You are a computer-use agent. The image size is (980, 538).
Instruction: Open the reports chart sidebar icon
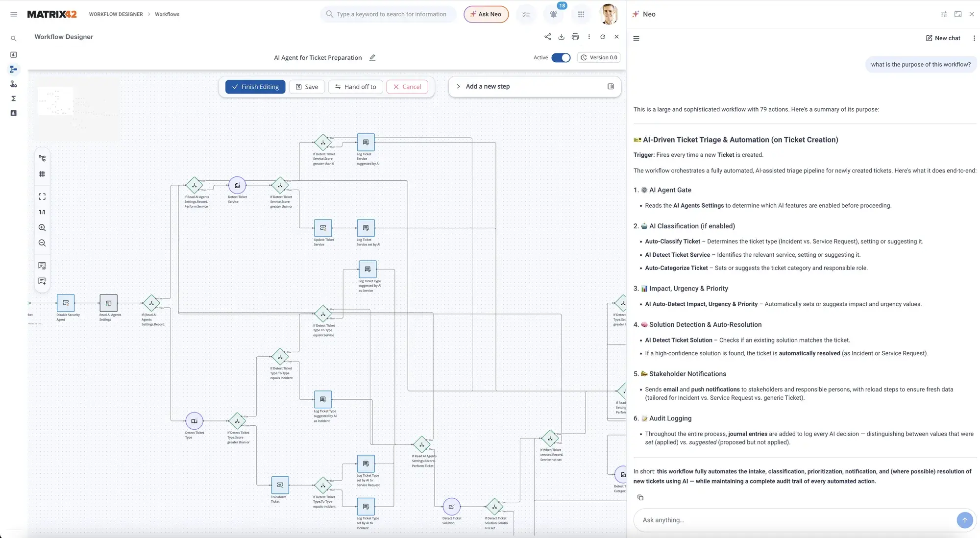tap(14, 113)
